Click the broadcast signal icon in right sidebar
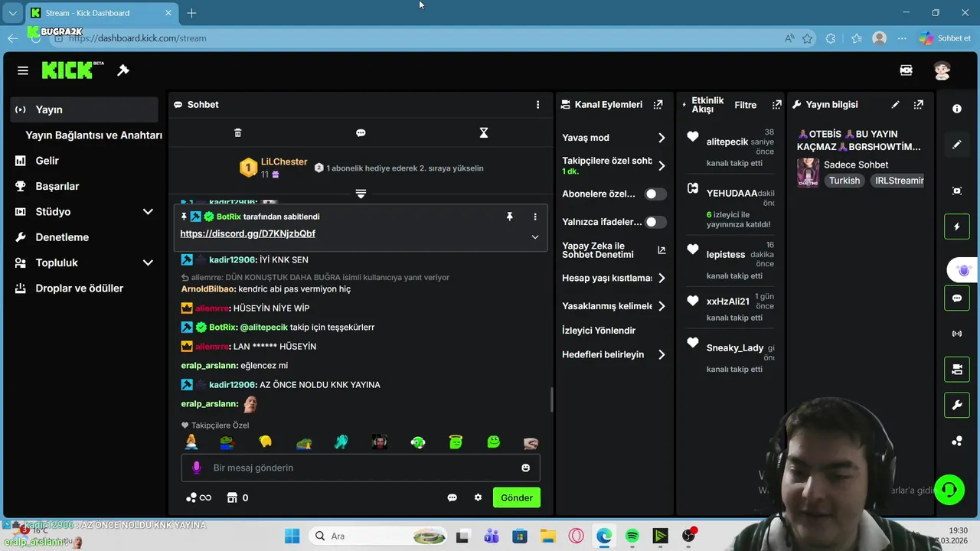 pyautogui.click(x=956, y=334)
